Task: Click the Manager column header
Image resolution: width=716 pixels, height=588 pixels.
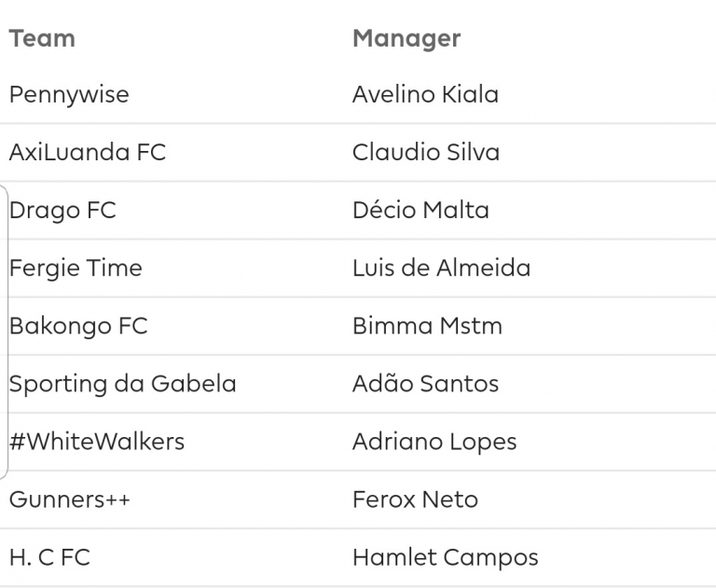Action: (406, 39)
